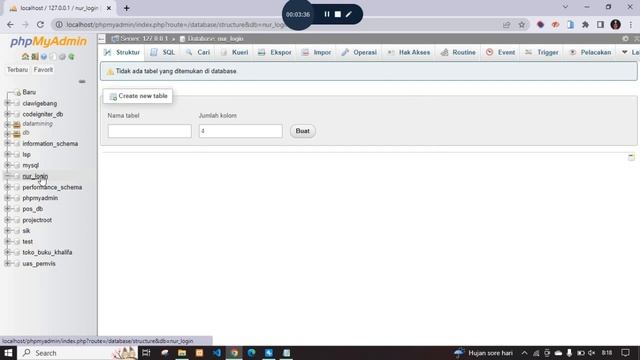640x360 pixels.
Task: Select the sik database
Action: 26,231
